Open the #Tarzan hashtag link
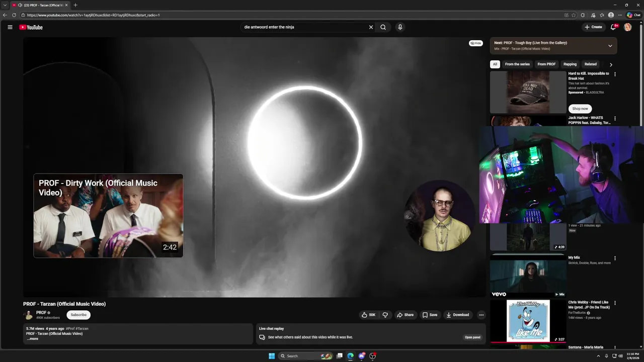This screenshot has height=362, width=644. pyautogui.click(x=82, y=329)
